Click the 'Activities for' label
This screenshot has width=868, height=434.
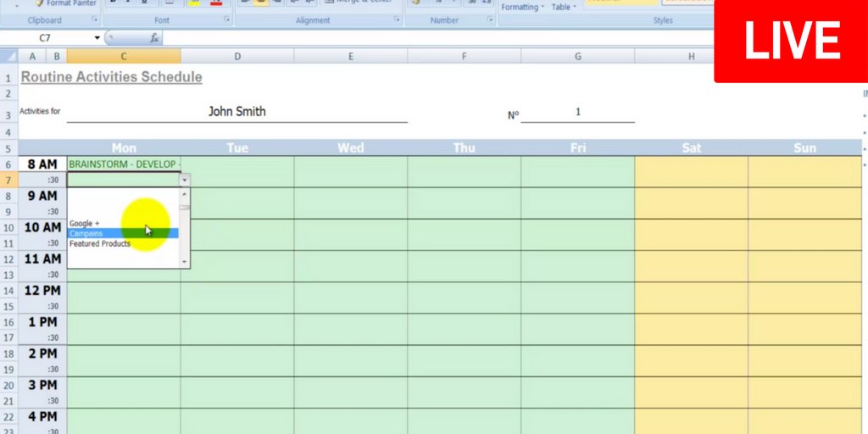coord(40,111)
